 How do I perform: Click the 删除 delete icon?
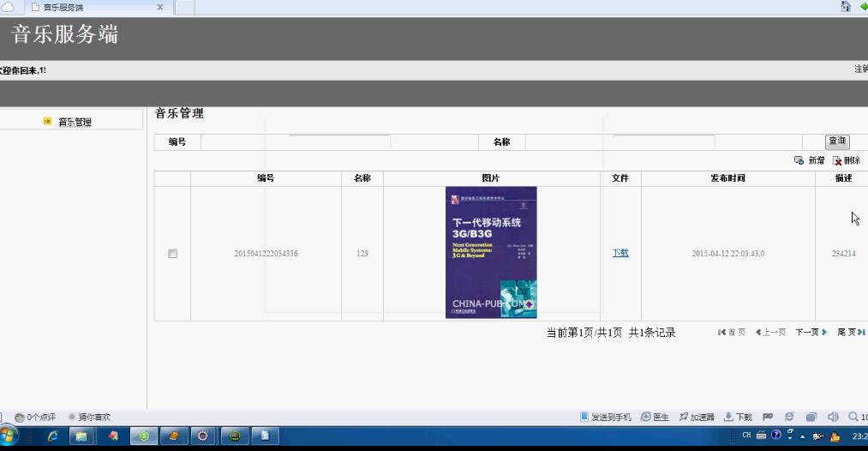coord(837,160)
